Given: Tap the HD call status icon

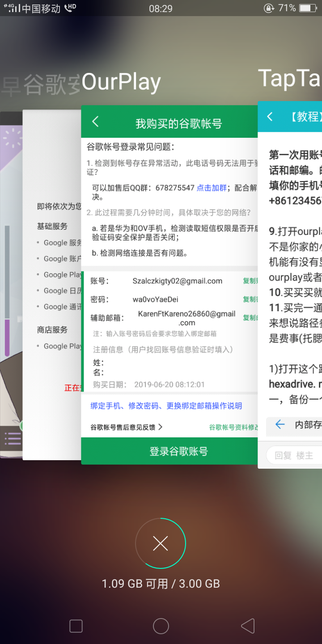Looking at the screenshot, I should (70, 8).
